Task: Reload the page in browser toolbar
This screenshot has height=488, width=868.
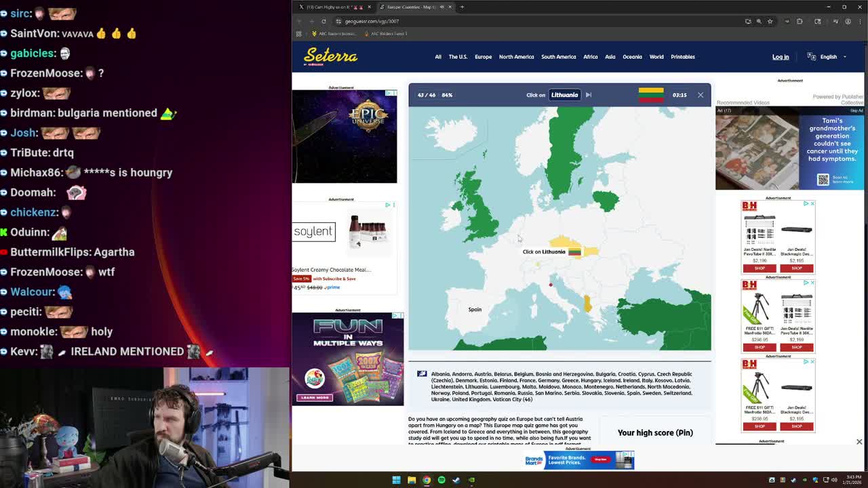Action: [x=323, y=21]
